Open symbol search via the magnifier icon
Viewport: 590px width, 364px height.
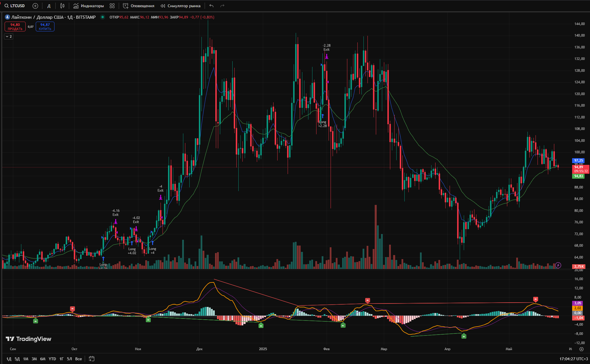pyautogui.click(x=6, y=6)
